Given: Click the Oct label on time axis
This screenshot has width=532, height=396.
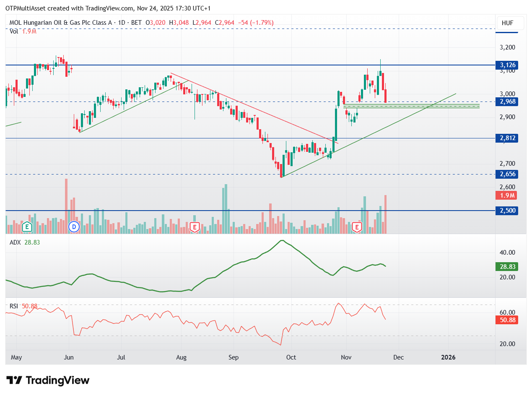Looking at the screenshot, I should coord(291,357).
